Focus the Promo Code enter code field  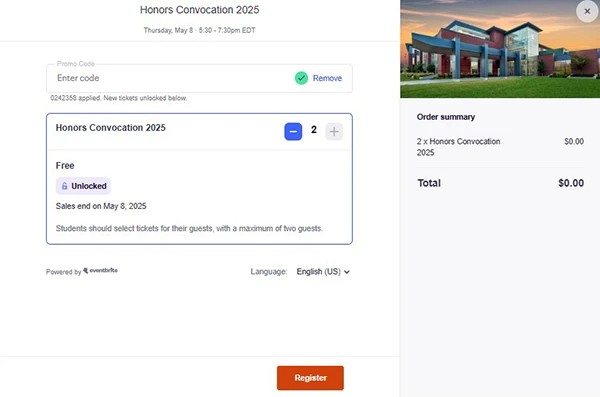[170, 78]
